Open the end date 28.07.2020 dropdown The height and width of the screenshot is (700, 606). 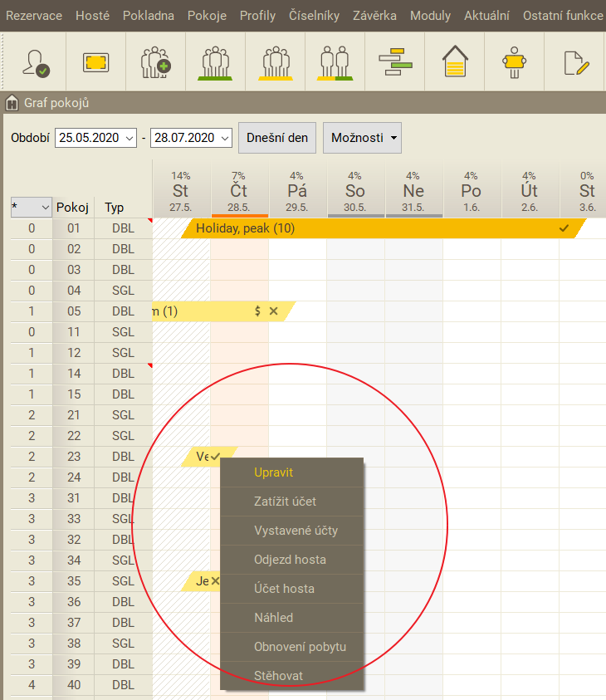click(x=224, y=139)
